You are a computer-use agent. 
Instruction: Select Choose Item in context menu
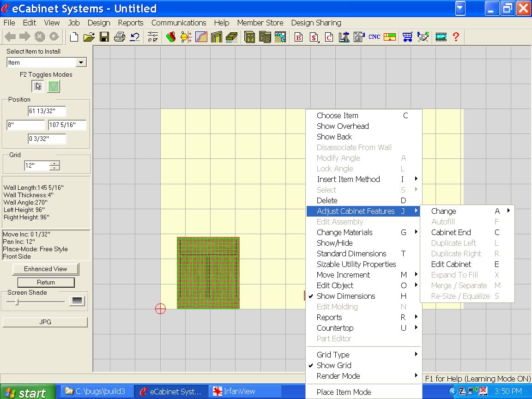tap(364, 116)
